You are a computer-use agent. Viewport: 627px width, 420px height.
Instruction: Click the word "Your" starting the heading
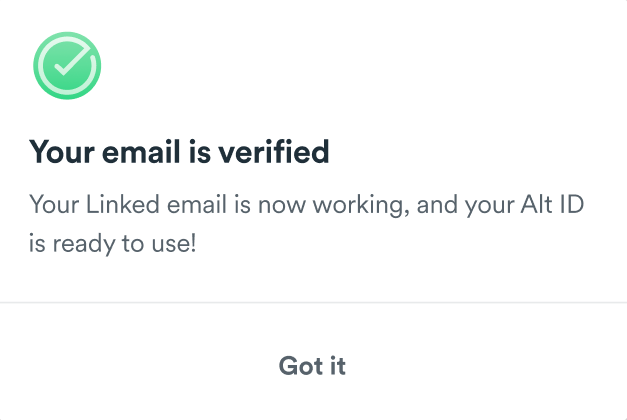tap(62, 153)
